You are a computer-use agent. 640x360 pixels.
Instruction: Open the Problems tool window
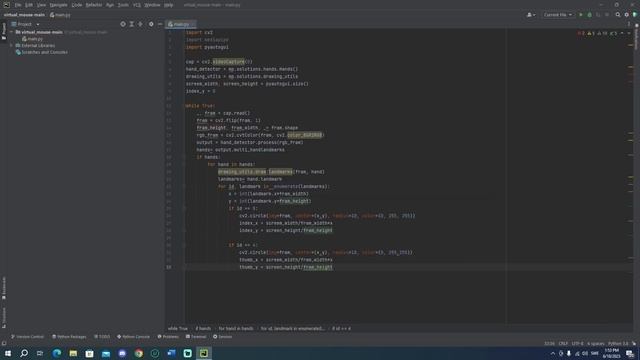[x=168, y=337]
